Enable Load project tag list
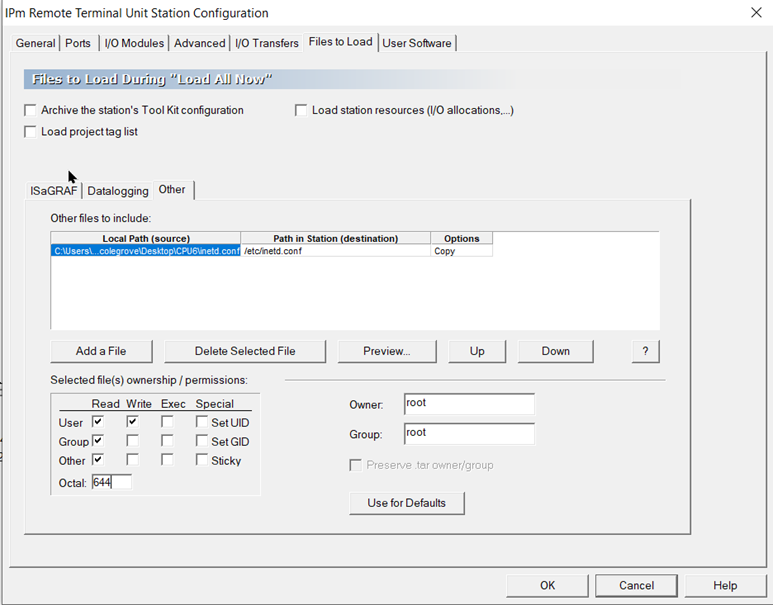773x605 pixels. [31, 132]
